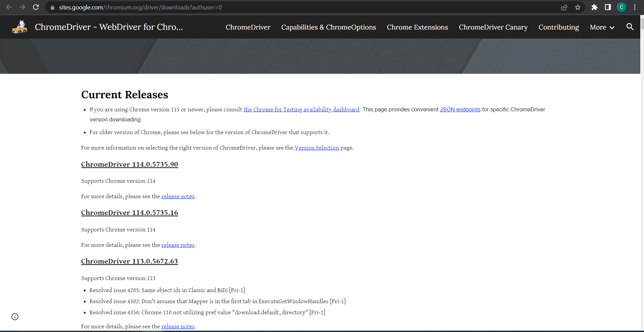Open Chrome's three-dot menu
The image size is (644, 332).
(635, 7)
